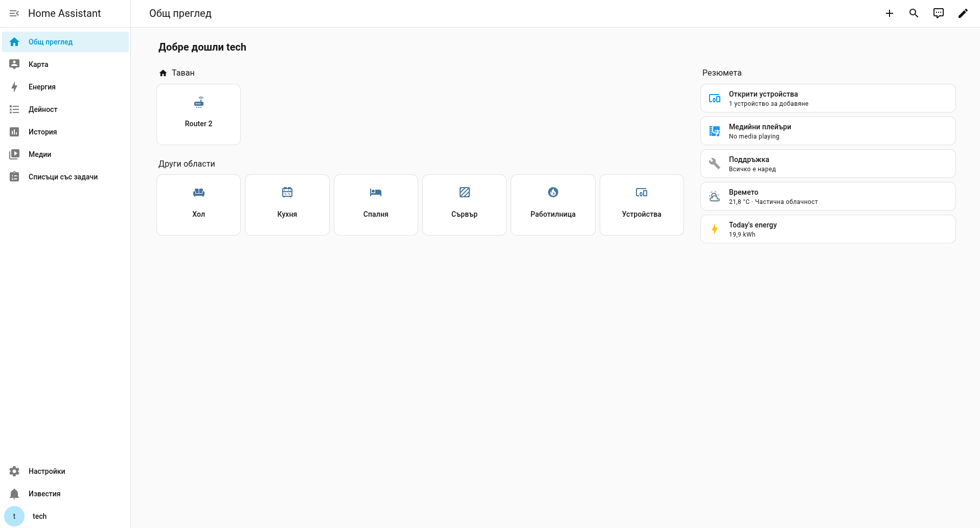Open the Открити устройства summary card
The height and width of the screenshot is (528, 980).
pos(828,98)
